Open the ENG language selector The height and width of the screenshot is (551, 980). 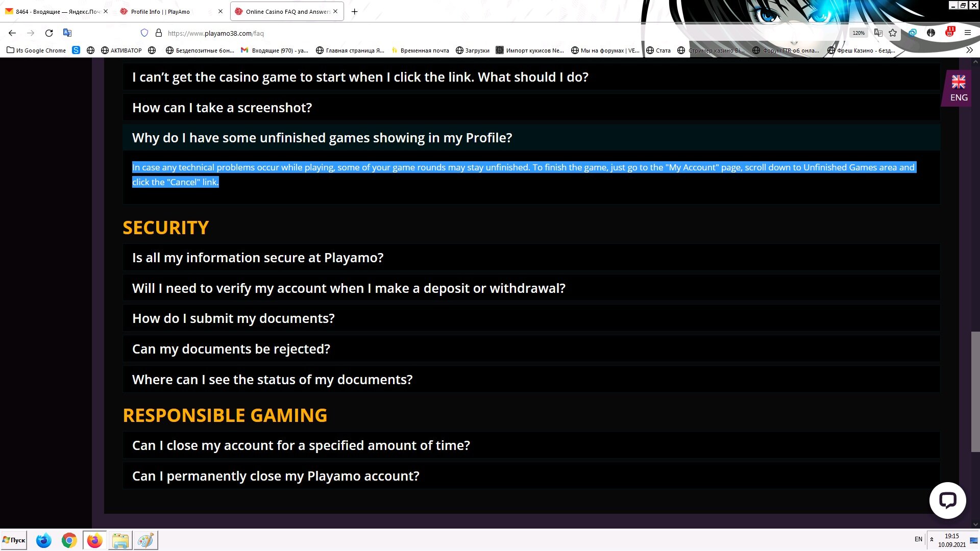click(958, 88)
